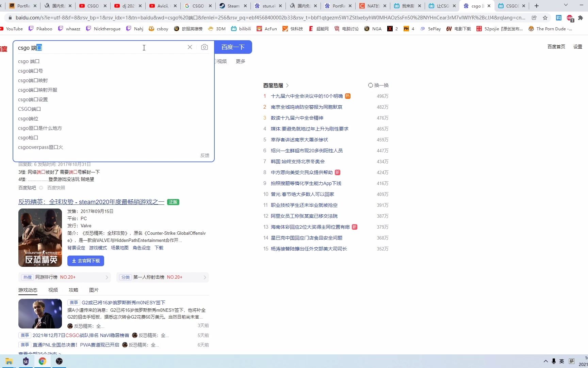Select suggestion csgo端口映射

click(33, 80)
